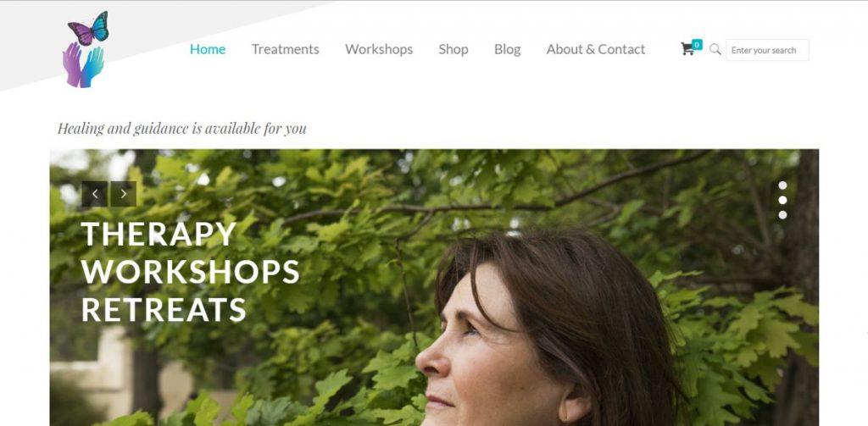
Task: Open the shopping cart icon
Action: point(687,49)
